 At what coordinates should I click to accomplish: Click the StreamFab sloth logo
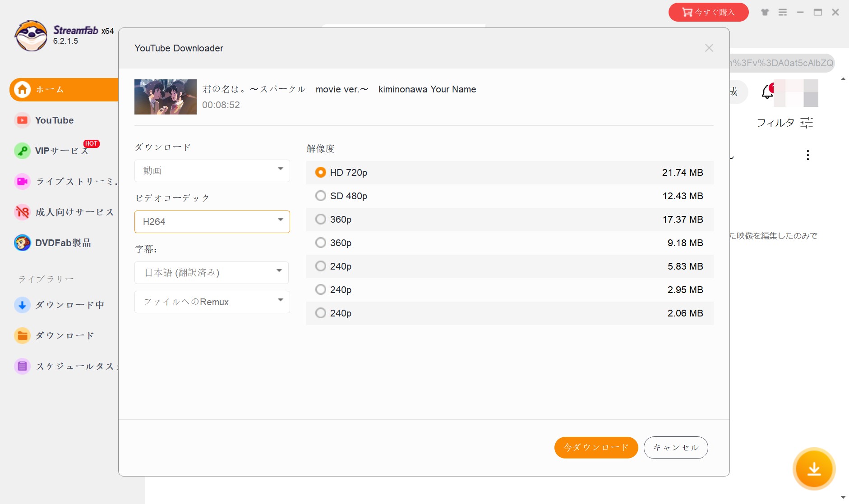tap(31, 36)
